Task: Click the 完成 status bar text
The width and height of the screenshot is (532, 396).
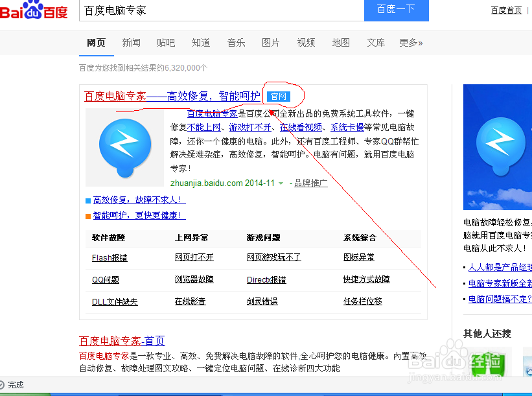Action: tap(16, 385)
